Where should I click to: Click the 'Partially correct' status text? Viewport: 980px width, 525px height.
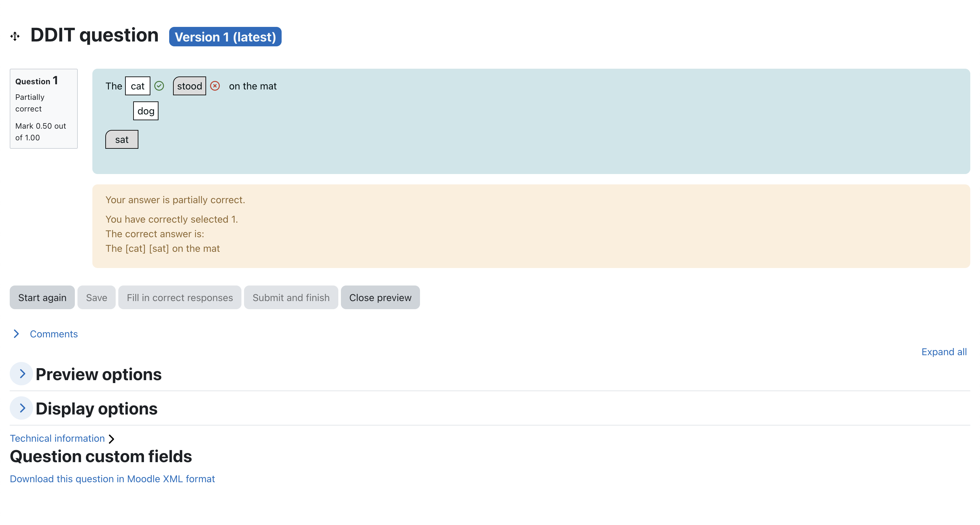click(x=30, y=103)
